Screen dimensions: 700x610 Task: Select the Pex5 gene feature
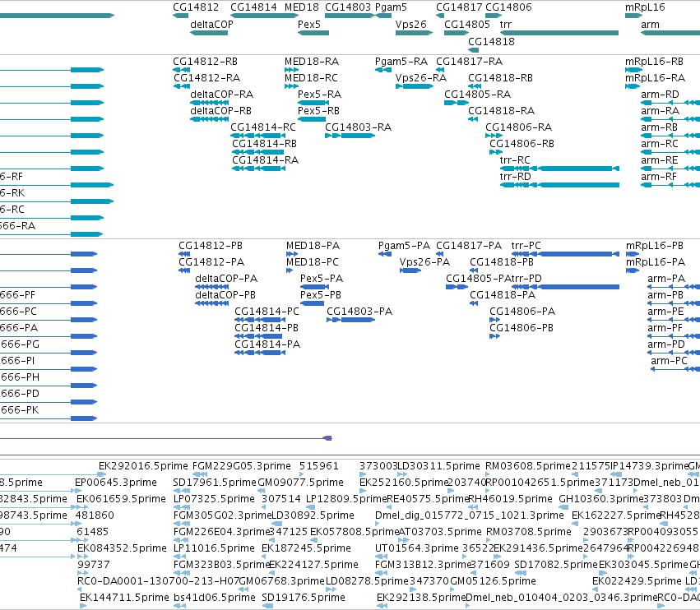[x=313, y=33]
